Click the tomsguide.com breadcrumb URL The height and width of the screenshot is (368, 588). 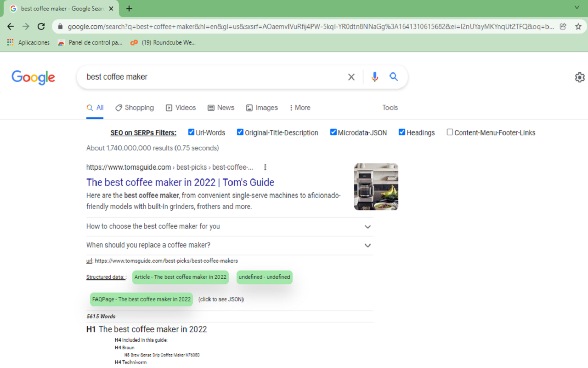click(x=170, y=167)
